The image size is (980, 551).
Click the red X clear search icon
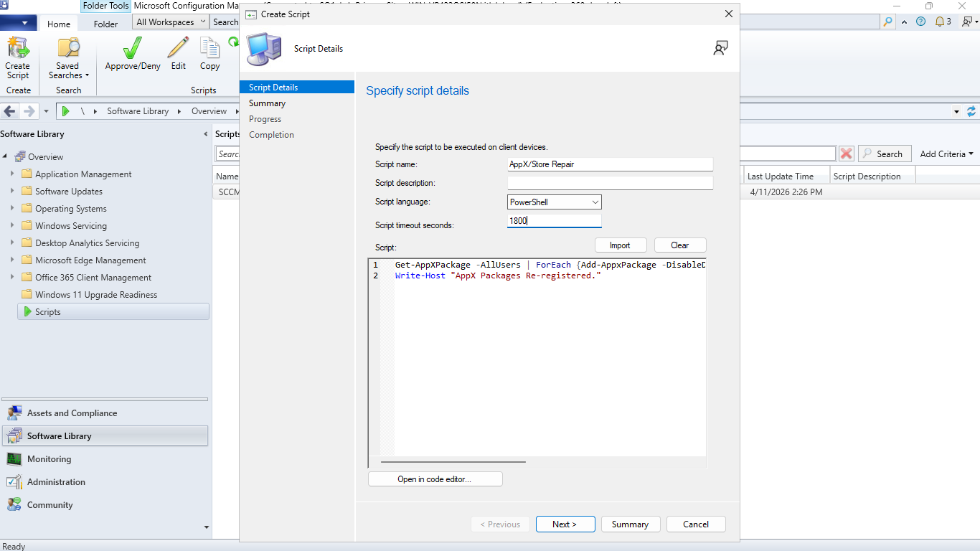click(x=847, y=154)
